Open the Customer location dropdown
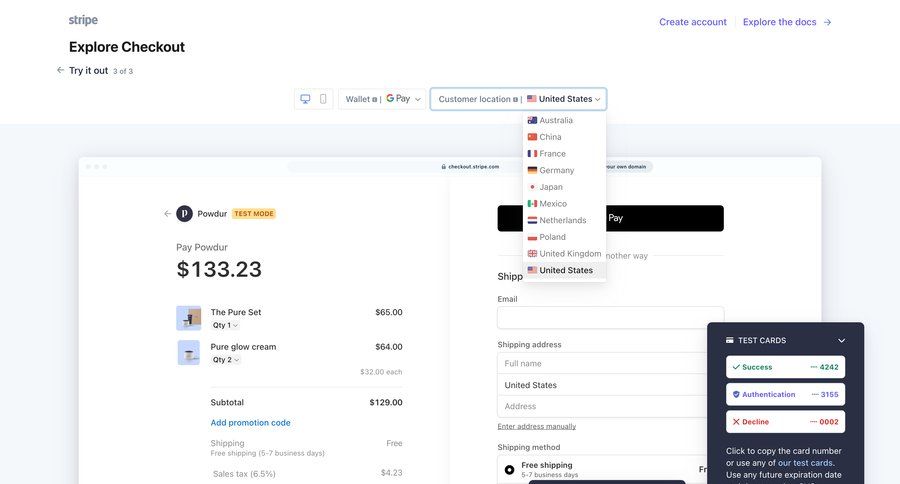The image size is (900, 484). 518,99
